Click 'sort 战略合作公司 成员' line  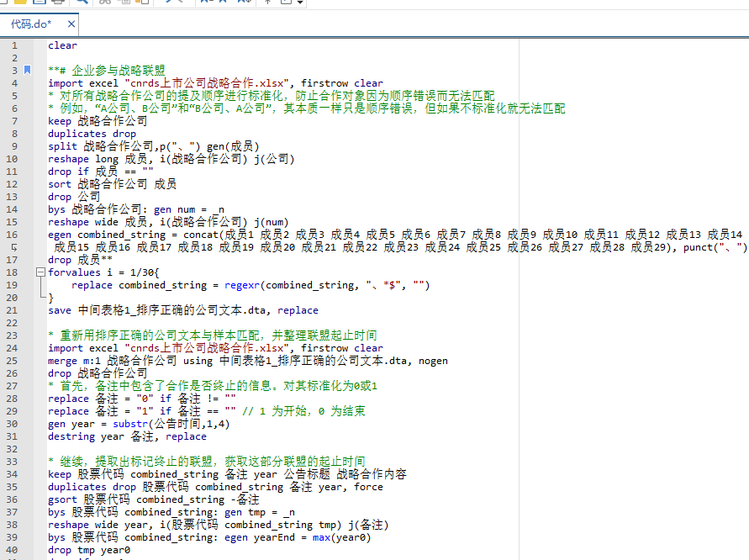(113, 184)
